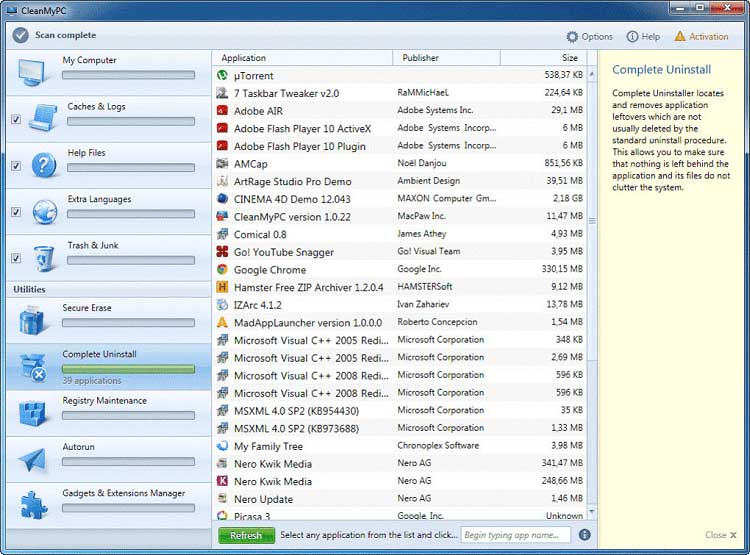The image size is (750, 555).
Task: Click the Adobe Flash Player 10 ActiveX icon
Action: coord(222,128)
